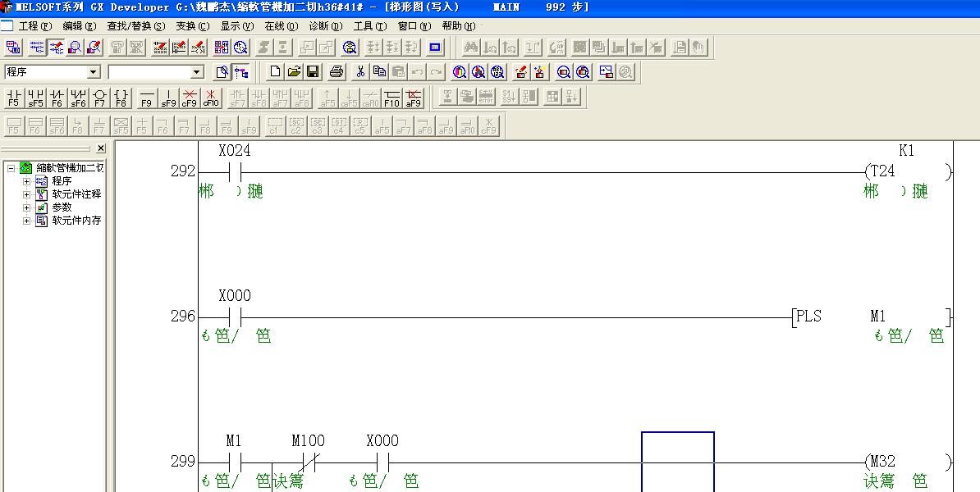980x492 pixels.
Task: Open the 程序 dropdown list
Action: pyautogui.click(x=93, y=72)
